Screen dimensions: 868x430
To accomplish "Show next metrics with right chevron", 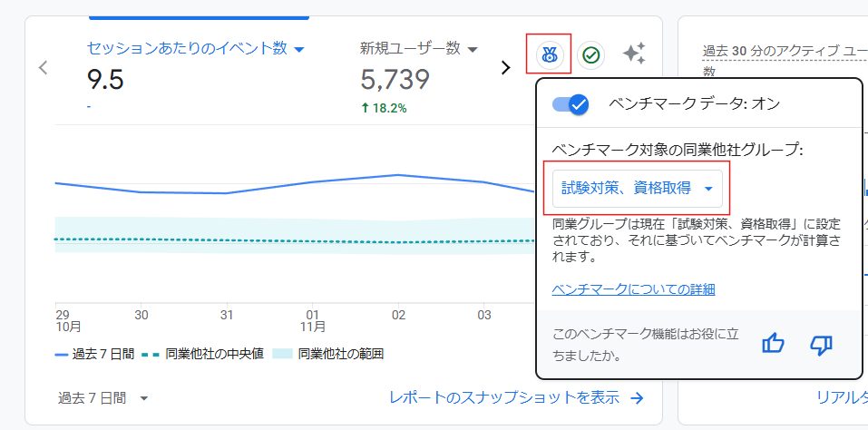I will [506, 67].
